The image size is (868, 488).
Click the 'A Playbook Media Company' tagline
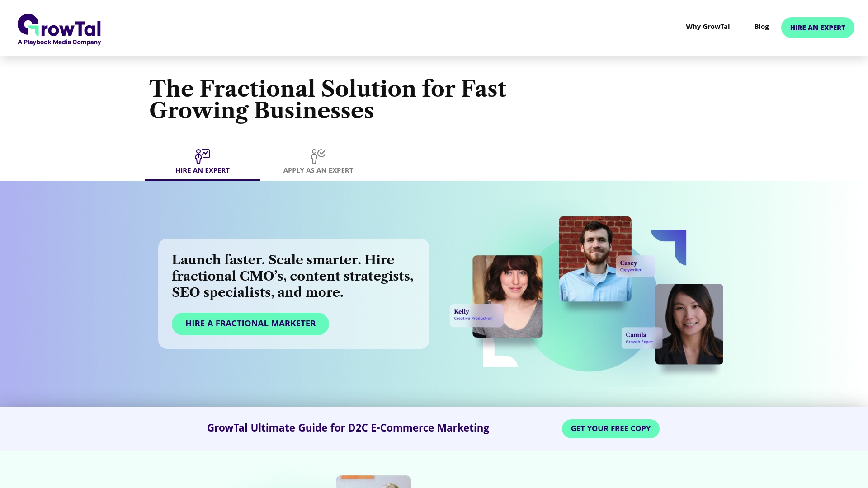pos(59,42)
